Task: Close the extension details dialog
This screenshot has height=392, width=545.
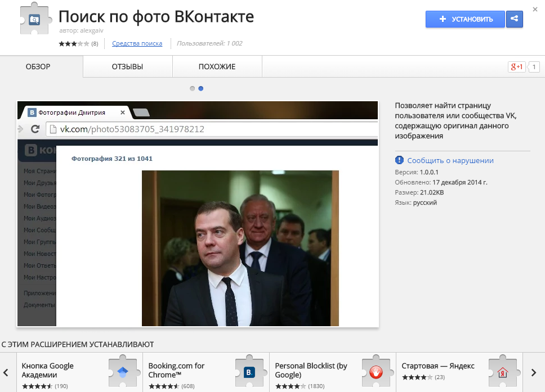Action: [x=535, y=10]
